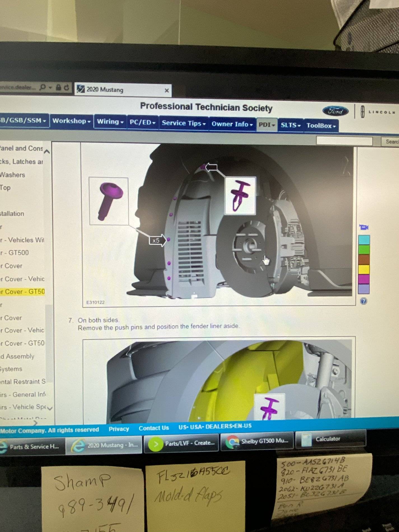Open the 'stallation' sidebar entry
The height and width of the screenshot is (532, 399).
coord(12,214)
